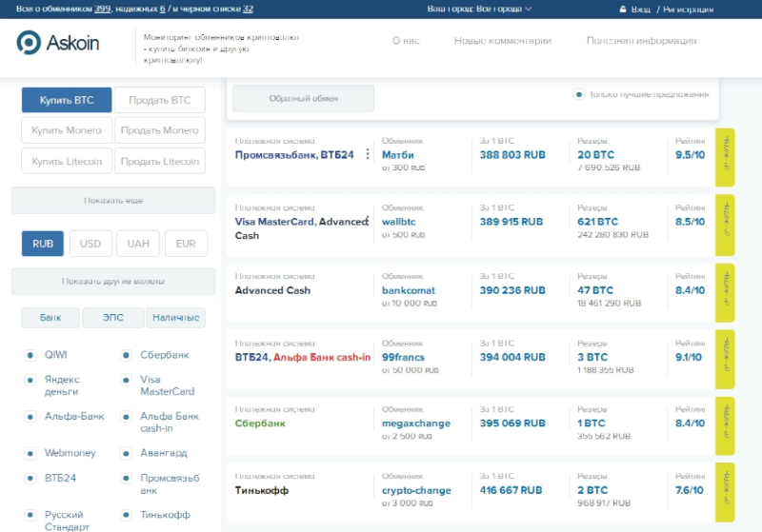Toggle the Альфа-Банк filter
The width and height of the screenshot is (762, 532).
point(30,417)
